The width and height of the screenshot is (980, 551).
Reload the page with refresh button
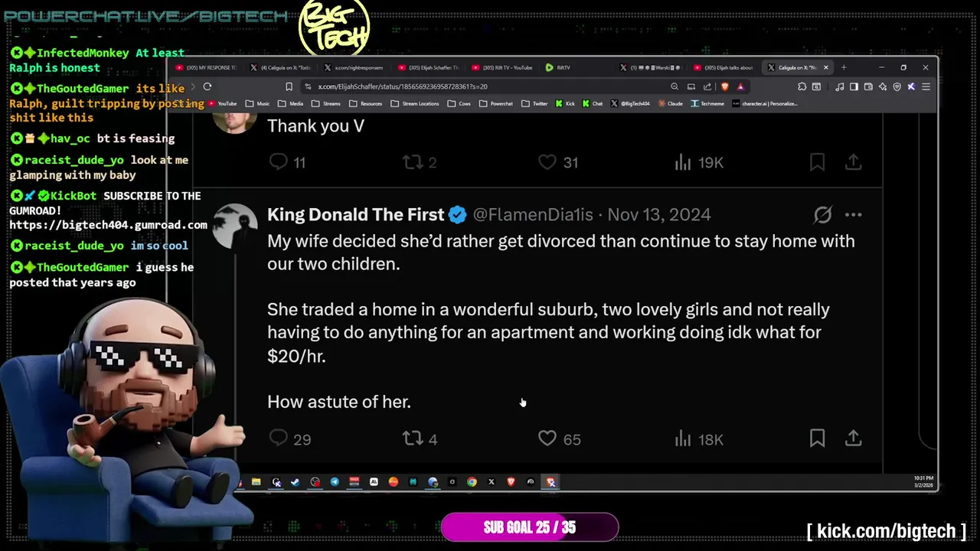click(207, 86)
